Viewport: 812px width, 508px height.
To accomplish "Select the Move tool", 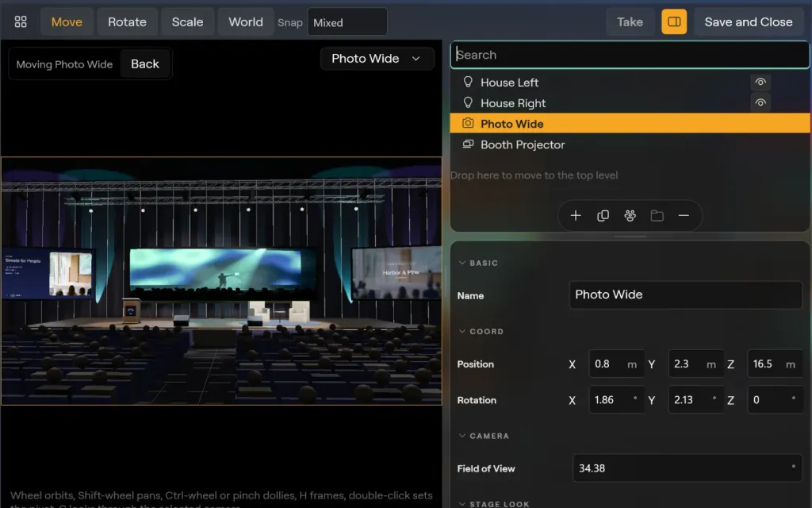I will (x=67, y=21).
